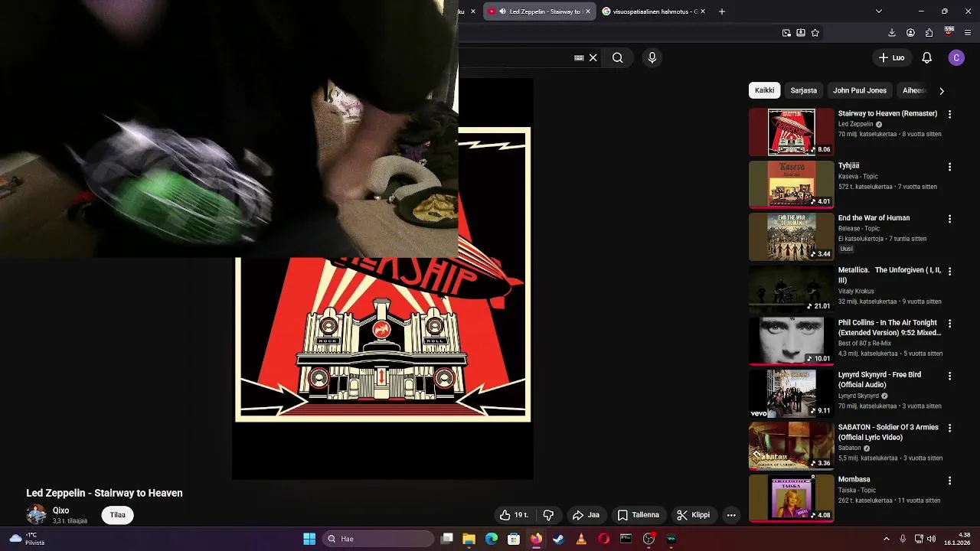Bookmark page with the star icon
980x551 pixels.
815,33
